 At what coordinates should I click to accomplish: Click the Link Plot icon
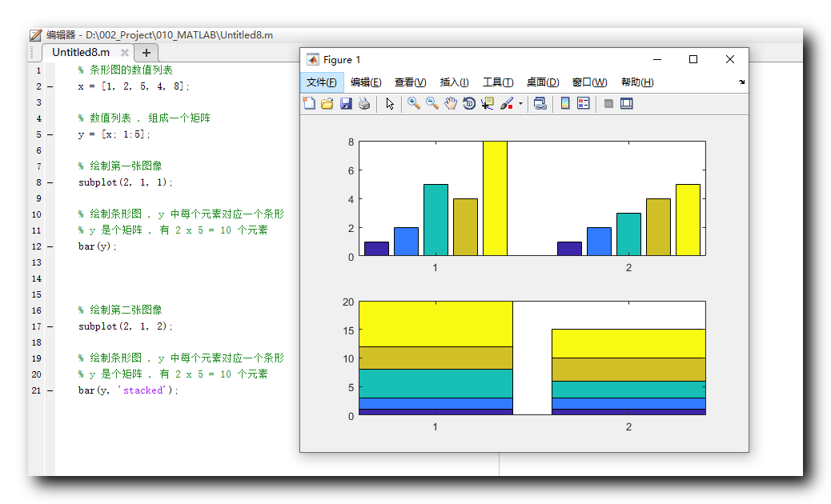point(540,103)
